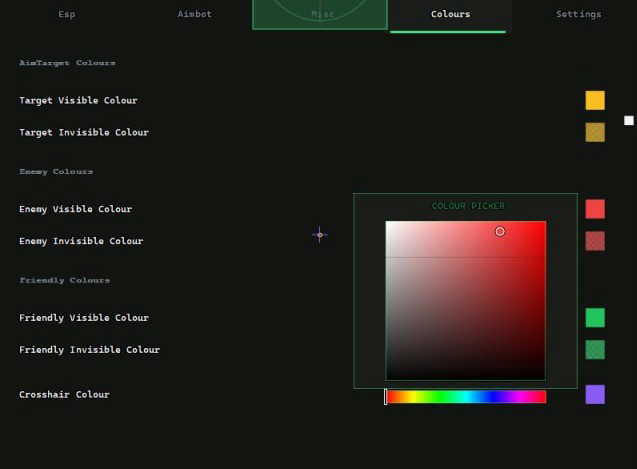The width and height of the screenshot is (637, 469).
Task: Click the small white square at right edge
Action: tap(628, 121)
